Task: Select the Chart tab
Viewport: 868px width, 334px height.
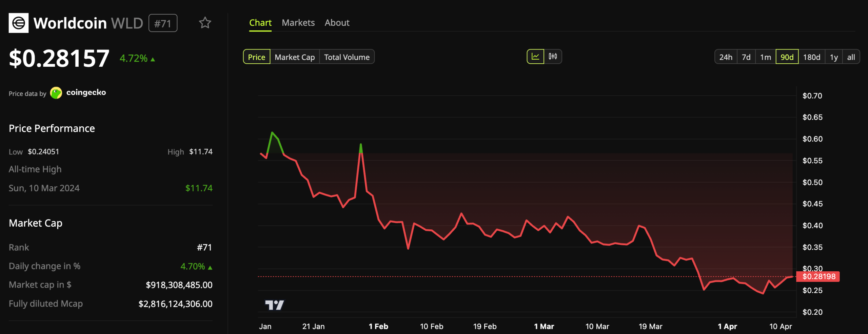Action: point(260,22)
